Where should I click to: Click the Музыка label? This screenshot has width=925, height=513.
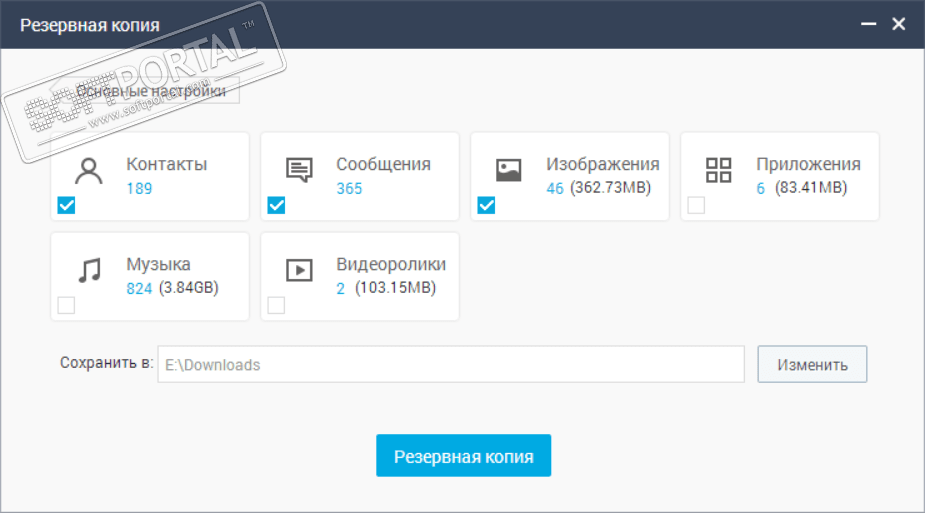[x=158, y=264]
